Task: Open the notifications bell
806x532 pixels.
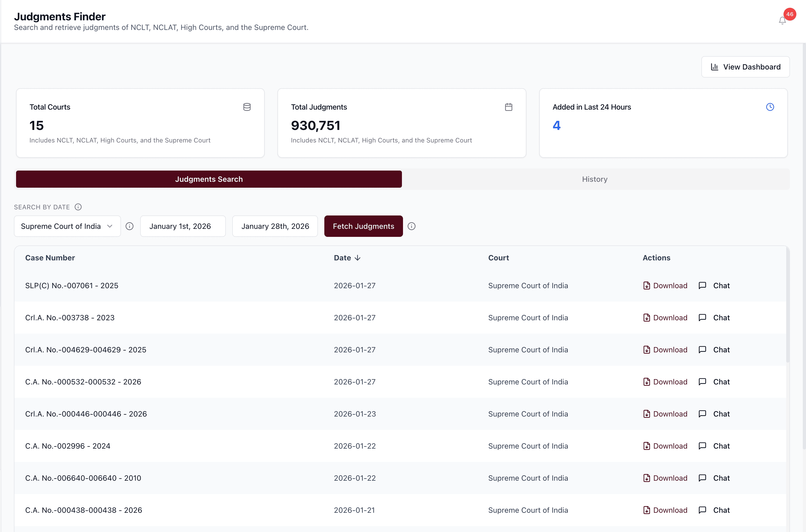Action: [x=782, y=21]
